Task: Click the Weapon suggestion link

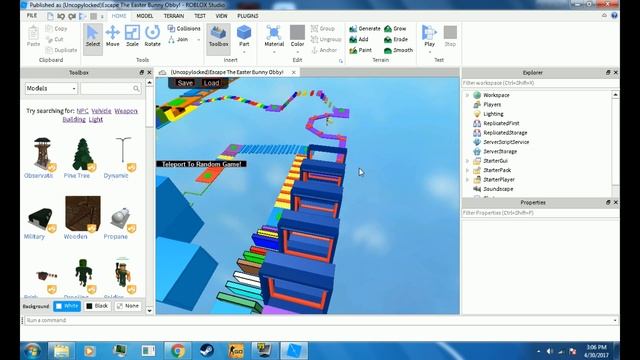Action: 126,111
